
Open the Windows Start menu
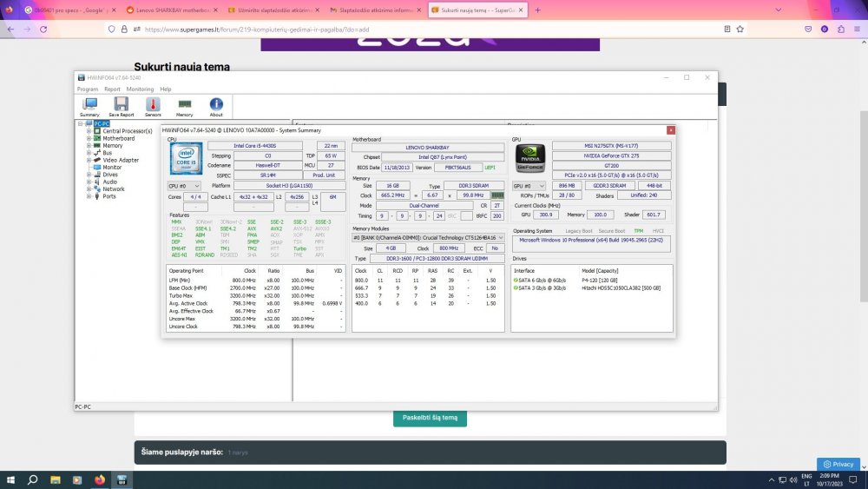click(x=10, y=480)
